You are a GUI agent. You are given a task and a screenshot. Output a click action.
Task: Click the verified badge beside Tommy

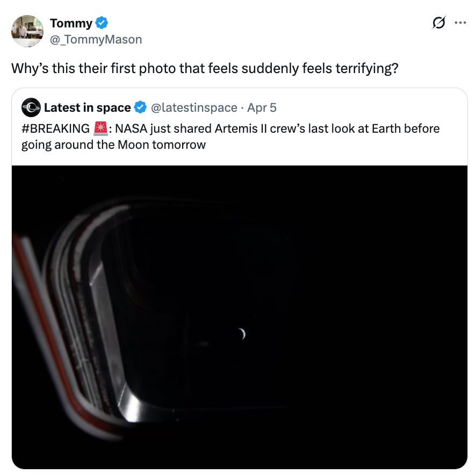(102, 23)
